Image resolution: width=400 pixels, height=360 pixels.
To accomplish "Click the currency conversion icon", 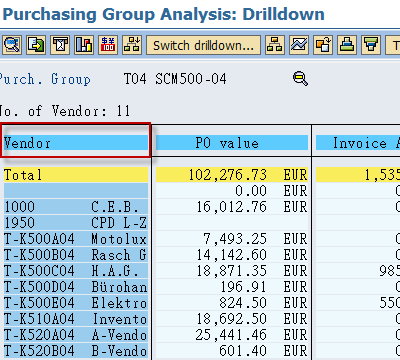I will click(108, 45).
